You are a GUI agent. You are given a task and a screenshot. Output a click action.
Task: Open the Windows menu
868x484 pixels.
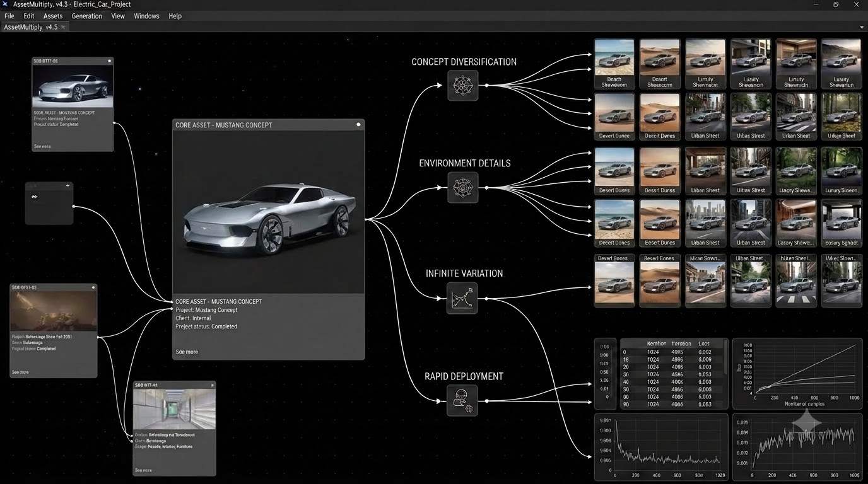[x=146, y=16]
